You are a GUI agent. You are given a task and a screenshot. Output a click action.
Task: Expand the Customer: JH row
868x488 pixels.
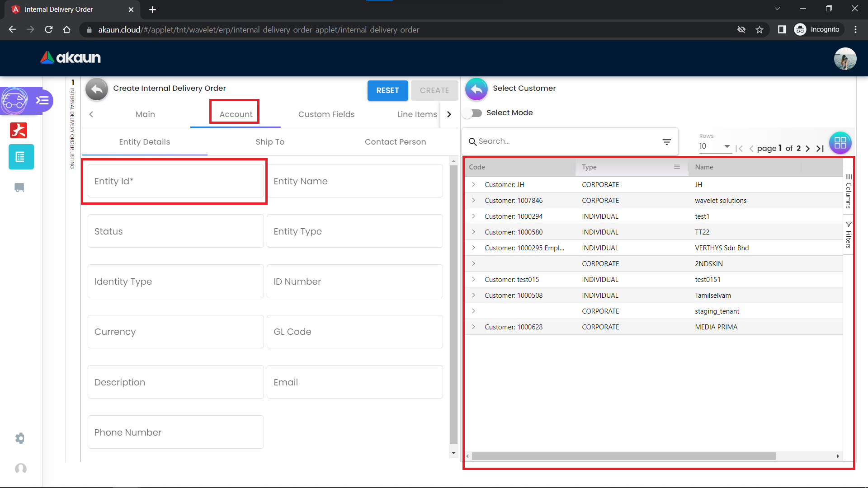click(473, 184)
